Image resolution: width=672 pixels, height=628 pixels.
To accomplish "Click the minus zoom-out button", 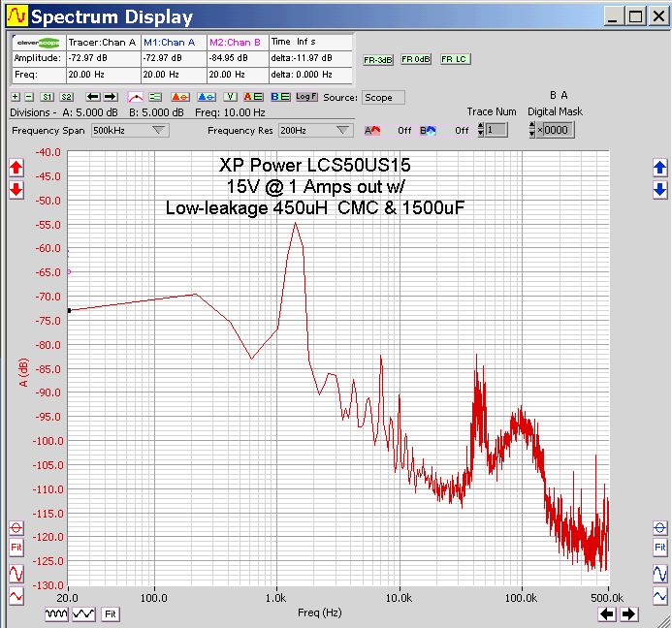I will pyautogui.click(x=29, y=97).
